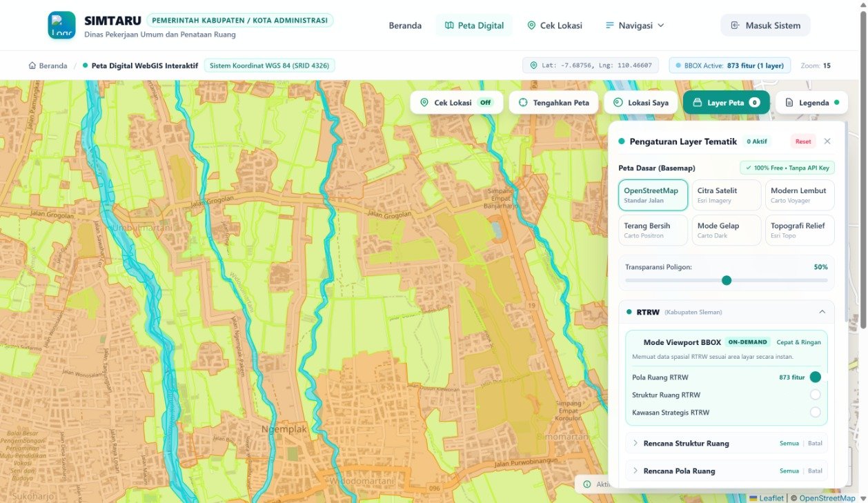Switch basemap to Citra Satelit
This screenshot has height=503, width=868.
(x=727, y=195)
